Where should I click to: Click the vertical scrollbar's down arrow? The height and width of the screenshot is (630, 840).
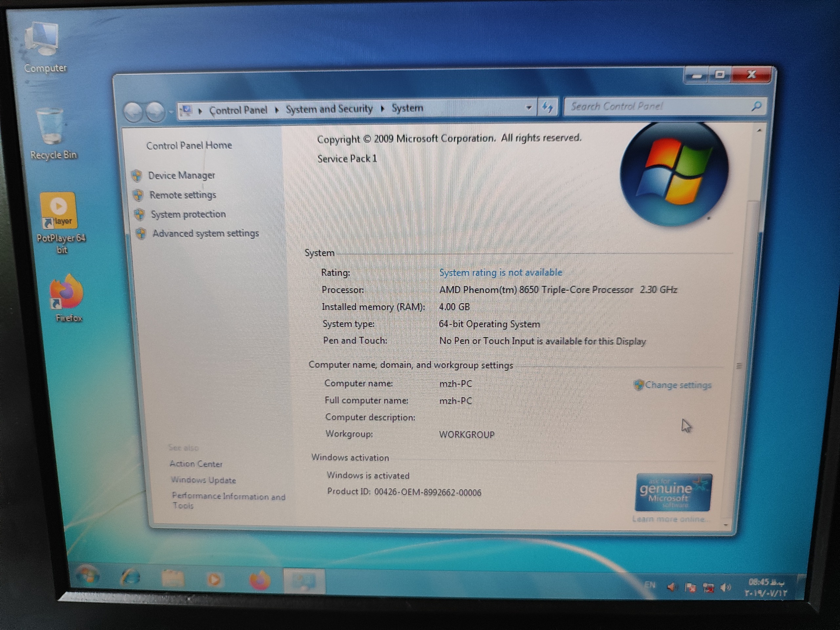pos(726,525)
